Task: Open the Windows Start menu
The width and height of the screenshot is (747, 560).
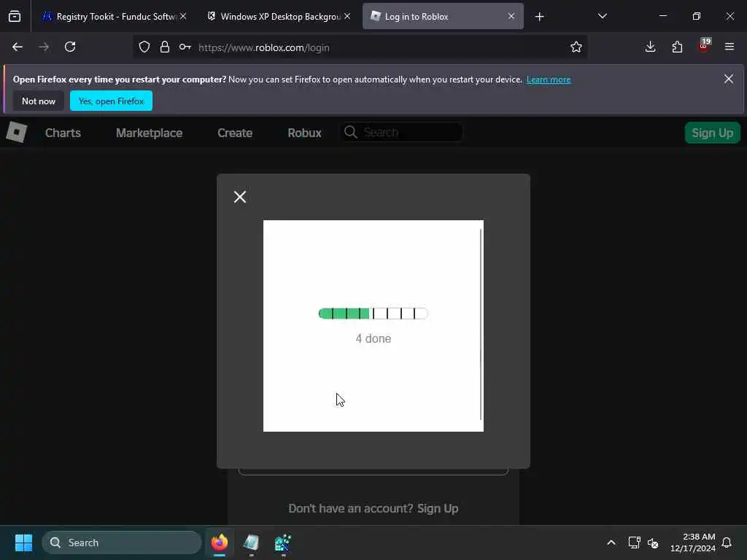Action: click(23, 542)
